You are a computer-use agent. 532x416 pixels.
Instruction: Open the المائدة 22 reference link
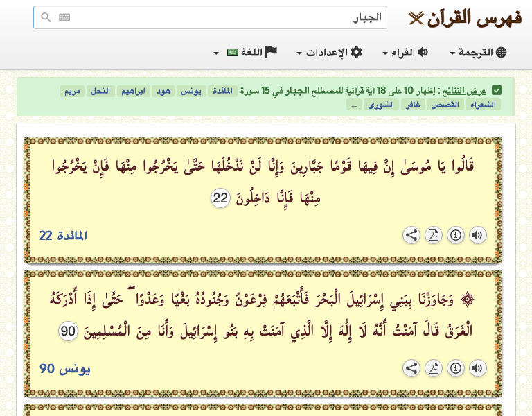(63, 235)
